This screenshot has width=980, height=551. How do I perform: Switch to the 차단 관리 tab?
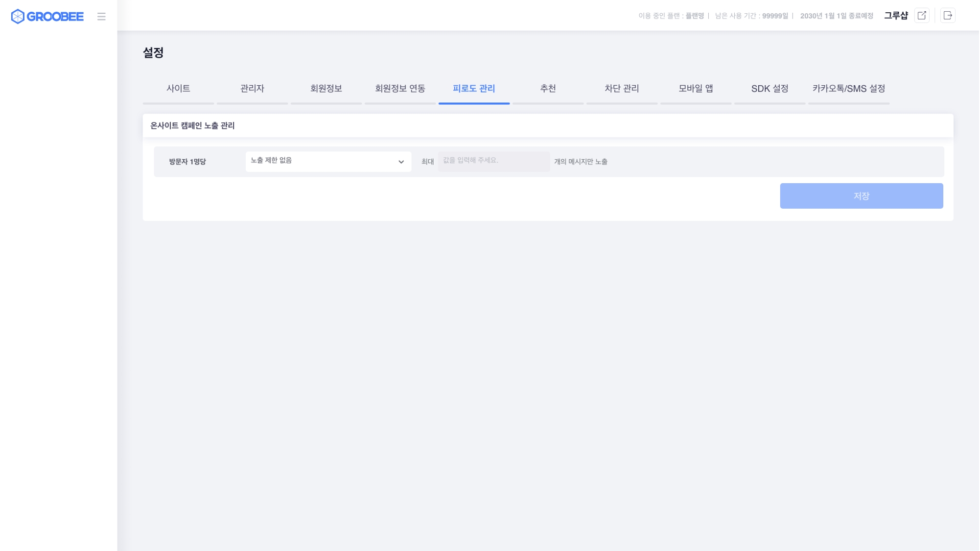coord(622,89)
